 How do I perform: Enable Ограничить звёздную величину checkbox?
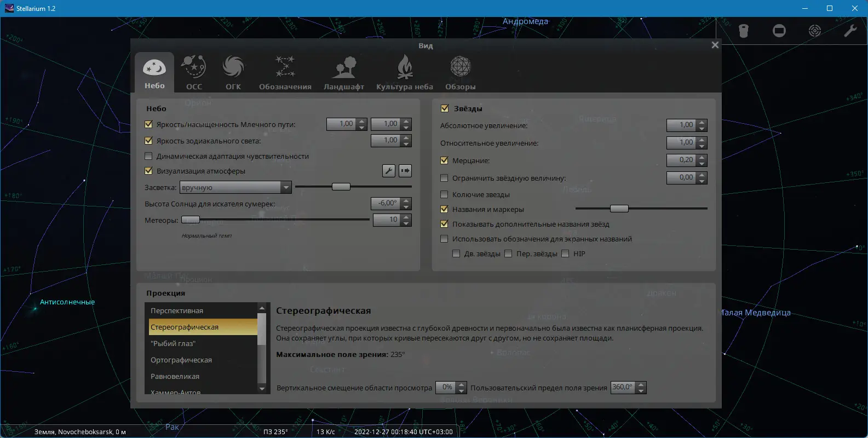click(444, 178)
